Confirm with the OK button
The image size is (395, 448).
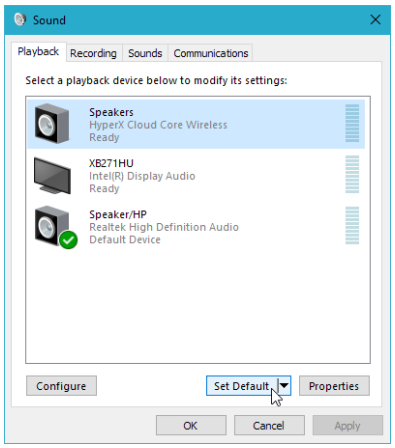(191, 425)
